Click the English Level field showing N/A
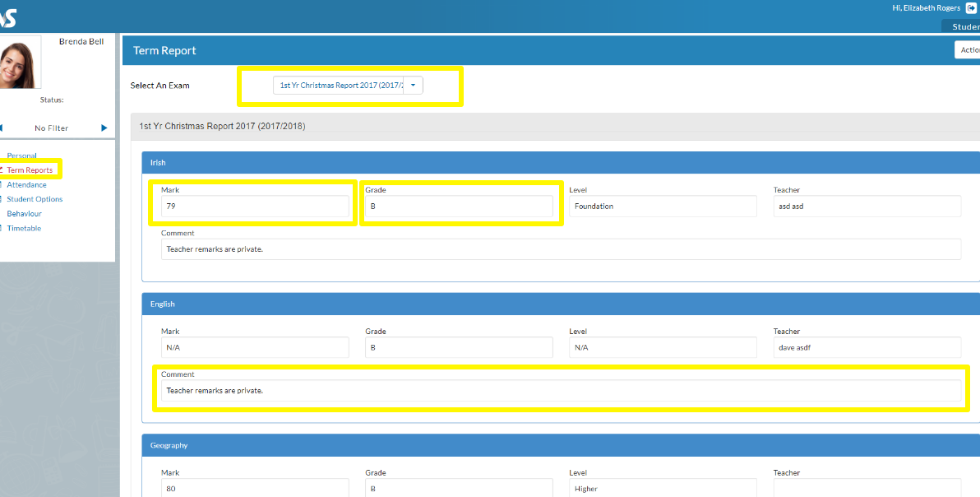Viewport: 980px width, 497px height. point(663,347)
